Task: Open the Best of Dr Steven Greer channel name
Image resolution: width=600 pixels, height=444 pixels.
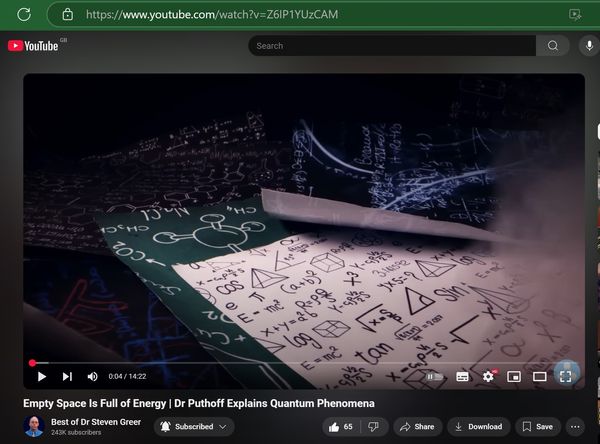Action: [96, 422]
